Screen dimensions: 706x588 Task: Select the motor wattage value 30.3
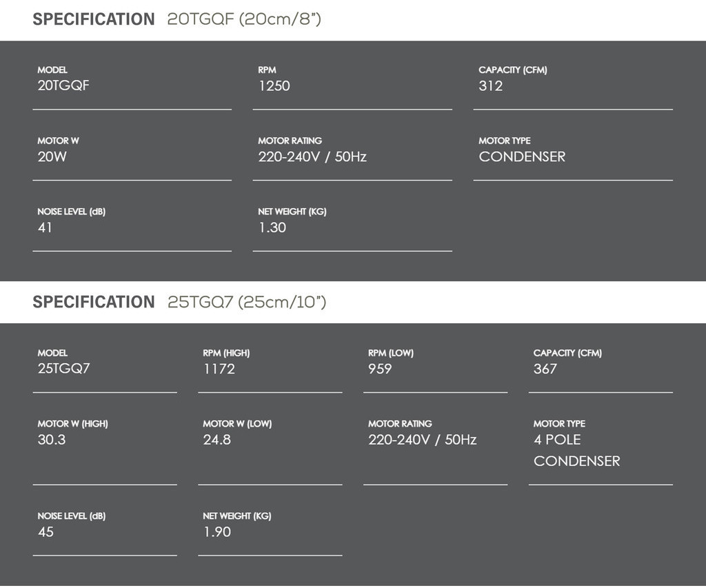52,440
